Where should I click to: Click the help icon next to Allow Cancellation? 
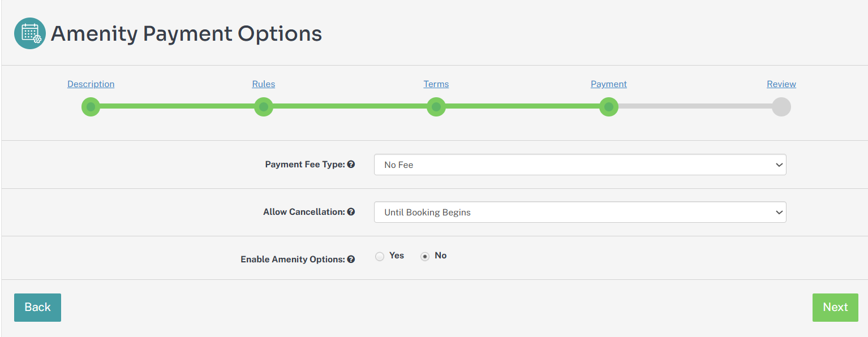pyautogui.click(x=351, y=212)
